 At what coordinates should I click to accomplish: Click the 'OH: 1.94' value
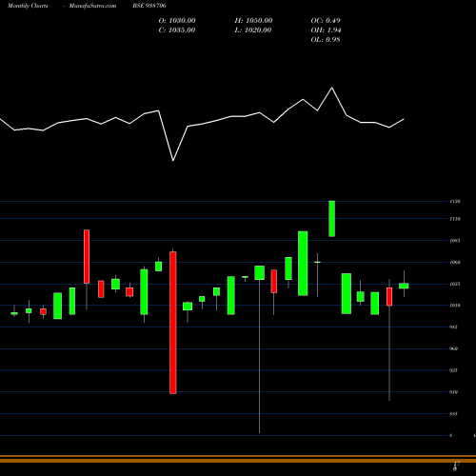[326, 30]
